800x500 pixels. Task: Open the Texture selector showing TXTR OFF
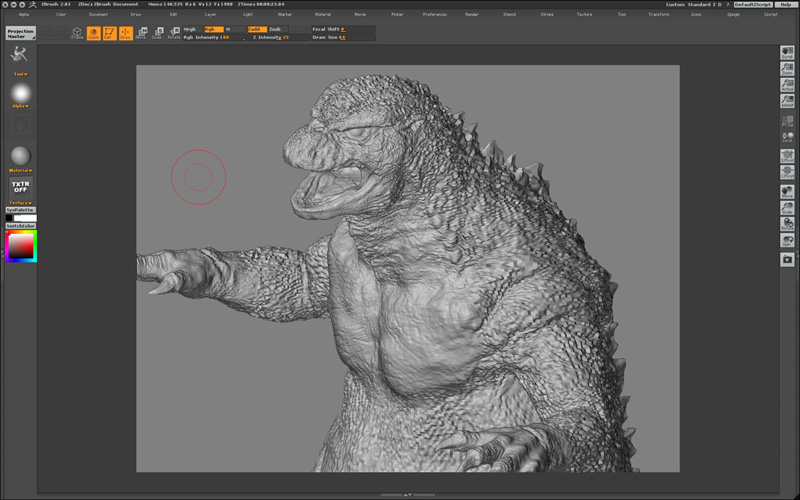click(20, 187)
